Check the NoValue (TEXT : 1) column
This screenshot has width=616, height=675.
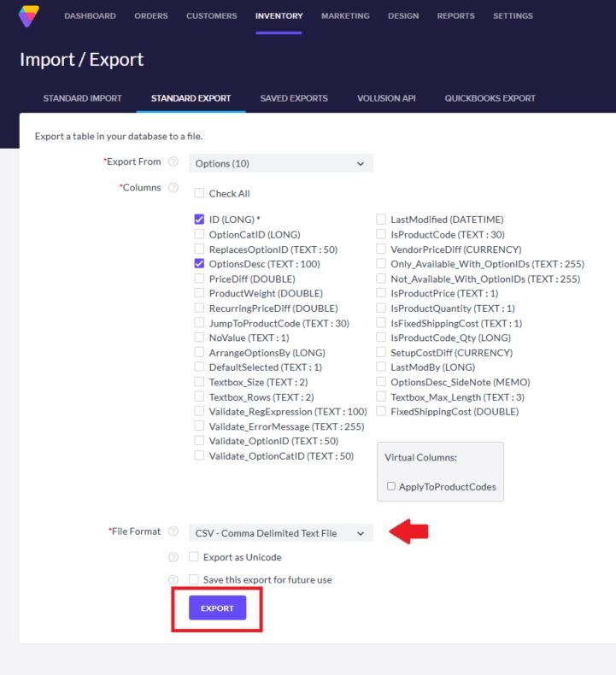click(x=199, y=337)
